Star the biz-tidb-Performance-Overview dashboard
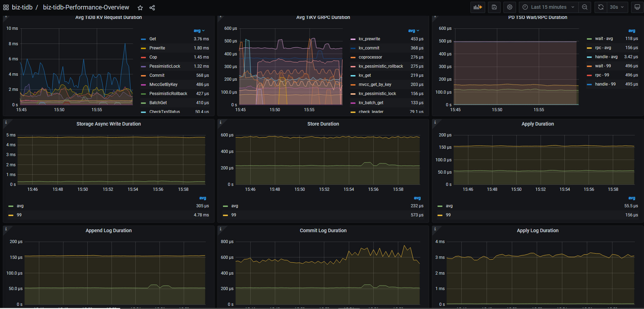 140,8
